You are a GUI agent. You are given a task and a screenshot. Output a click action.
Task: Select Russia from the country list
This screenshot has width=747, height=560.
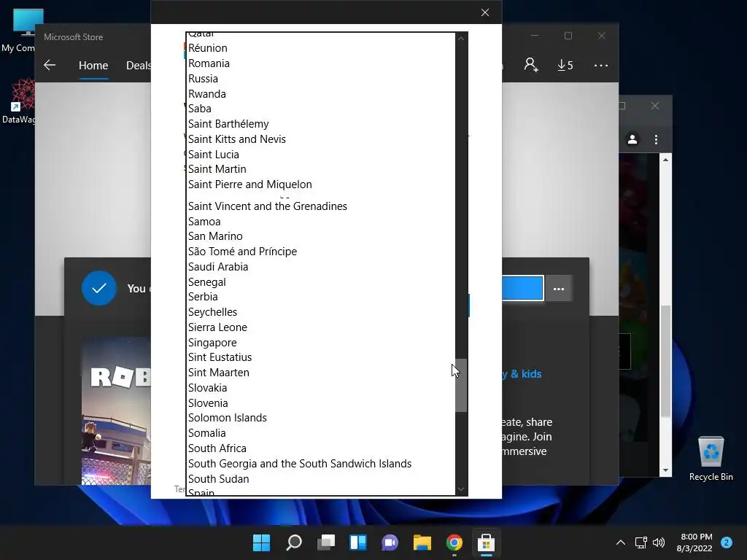point(320,79)
